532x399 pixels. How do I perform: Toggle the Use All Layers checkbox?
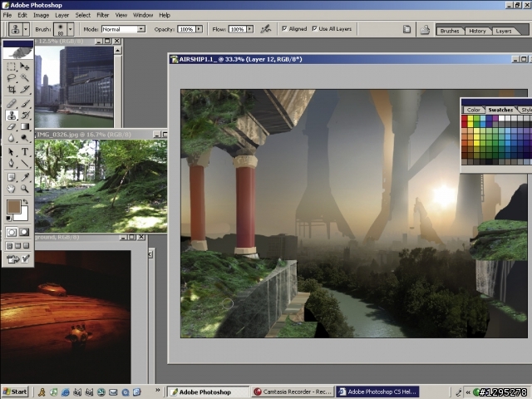[314, 29]
